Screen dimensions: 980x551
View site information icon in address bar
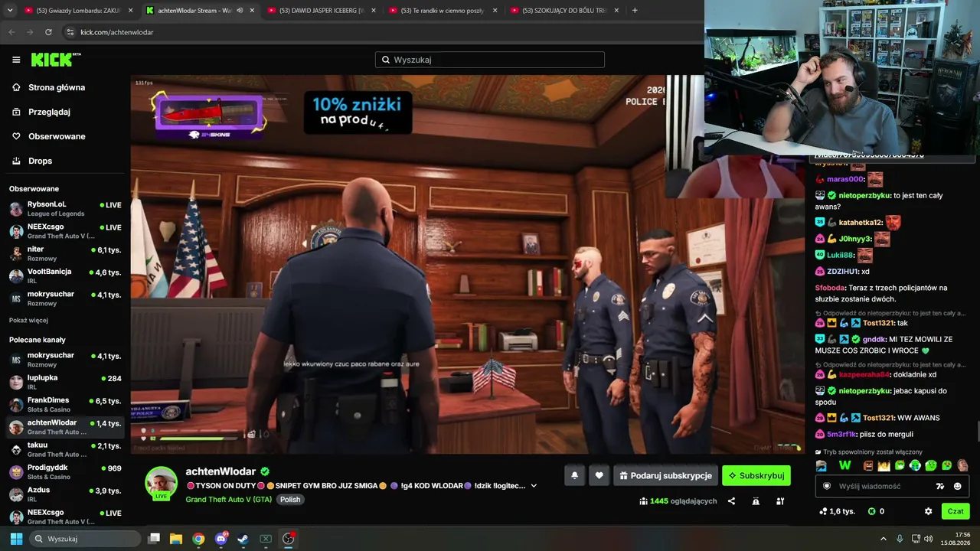70,32
